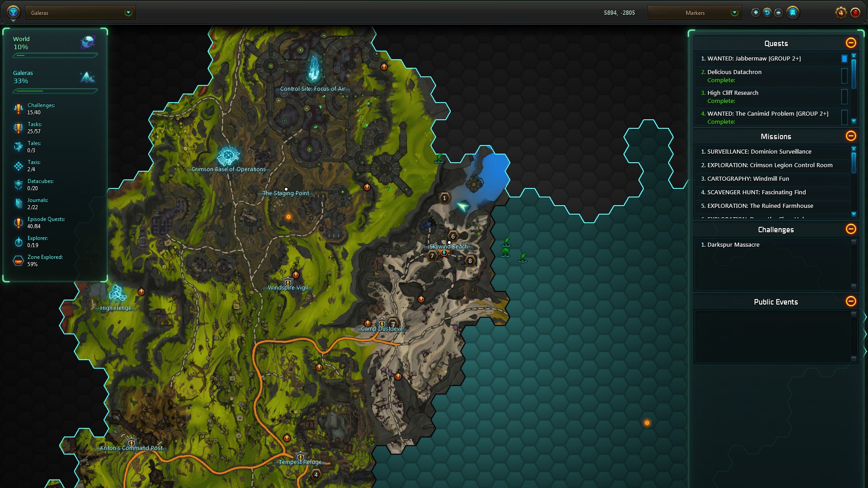Click the reset zoom arrow button

coord(767,13)
